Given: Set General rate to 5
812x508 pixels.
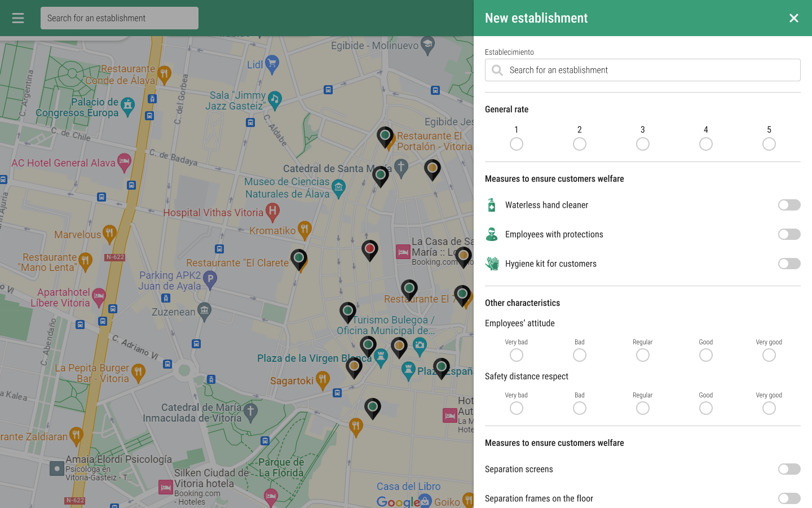Looking at the screenshot, I should 769,144.
